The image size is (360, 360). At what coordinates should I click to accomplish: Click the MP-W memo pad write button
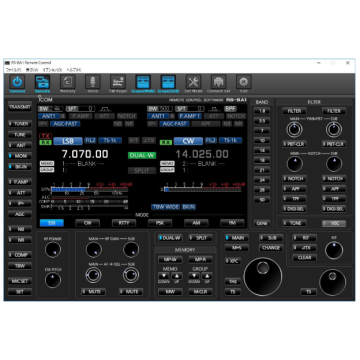point(170,259)
